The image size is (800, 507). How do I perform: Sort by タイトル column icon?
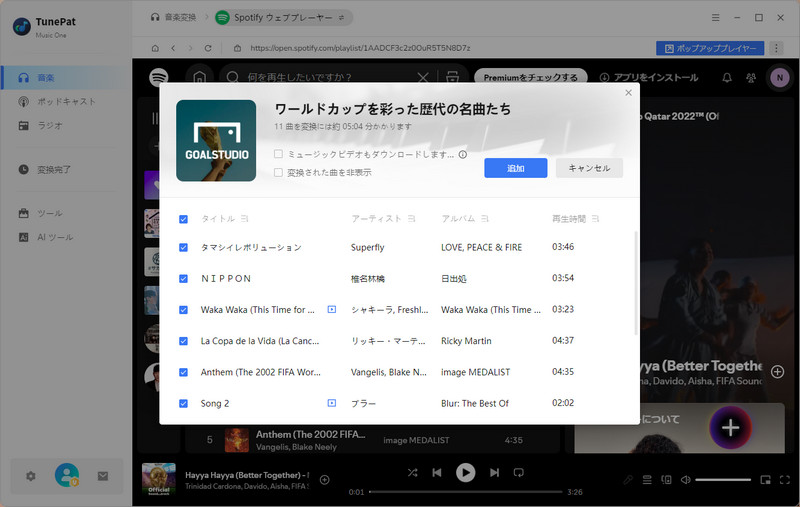(244, 218)
